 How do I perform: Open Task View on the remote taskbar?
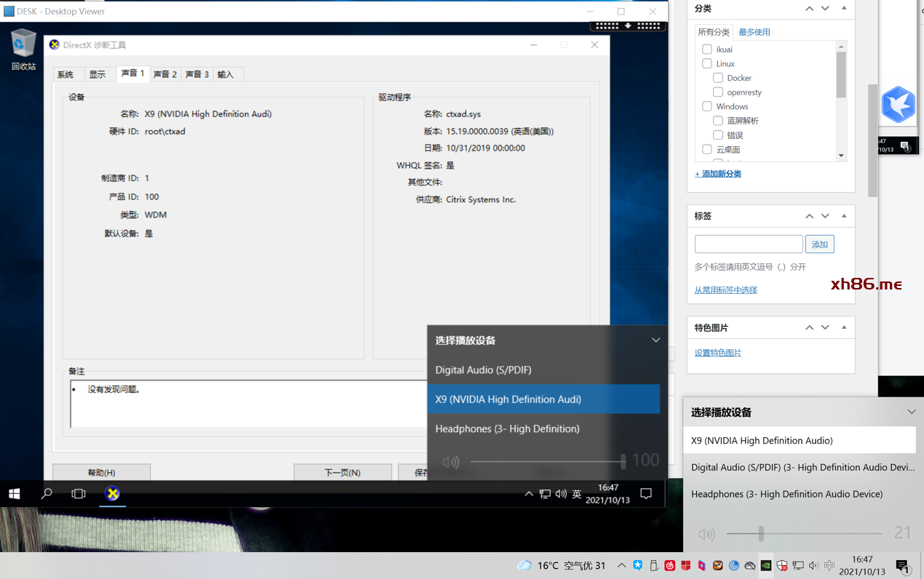point(79,494)
